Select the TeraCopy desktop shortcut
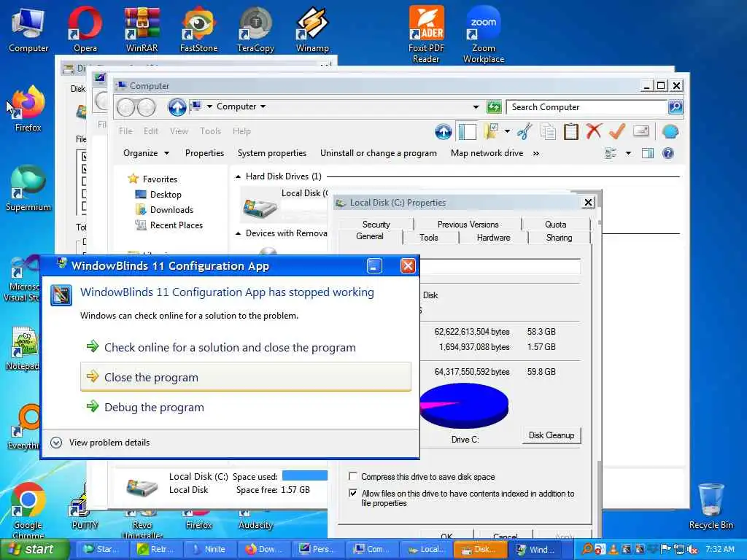Image resolution: width=747 pixels, height=560 pixels. click(x=255, y=28)
